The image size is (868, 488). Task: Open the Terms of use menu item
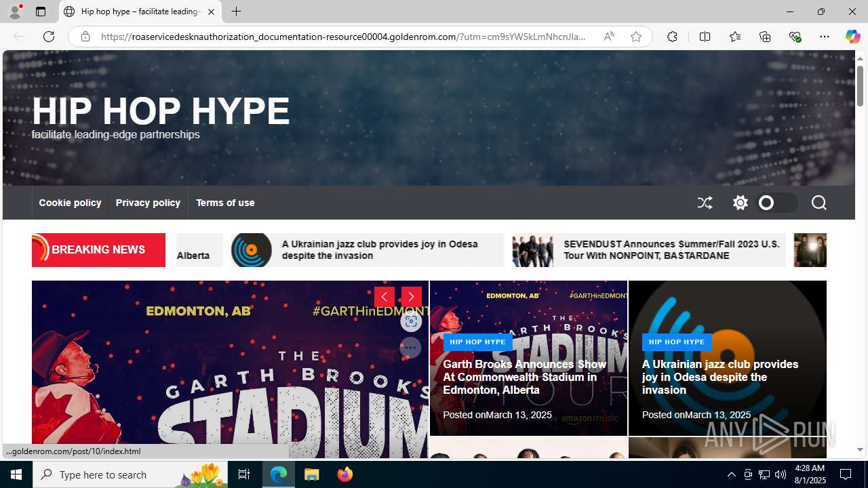225,203
